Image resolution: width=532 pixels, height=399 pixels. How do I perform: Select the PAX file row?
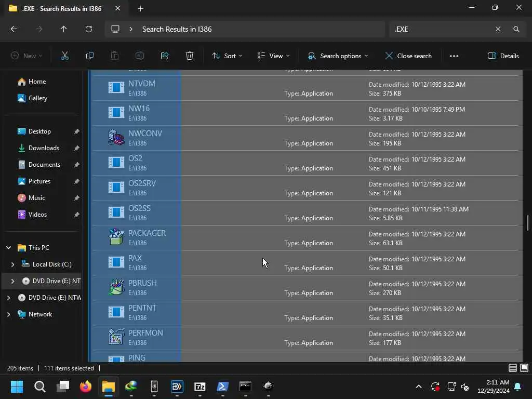point(307,263)
